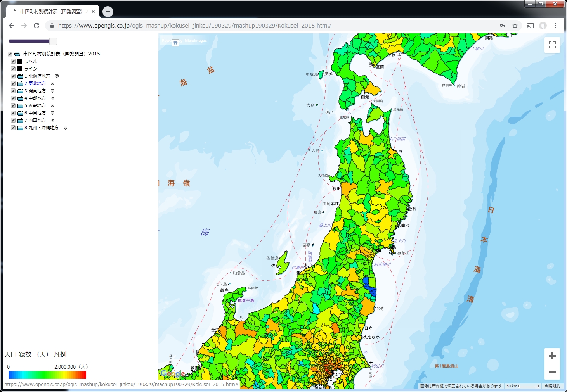Uncheck the 8 九州・沖縄地方 checkbox
567x392 pixels.
(x=13, y=128)
